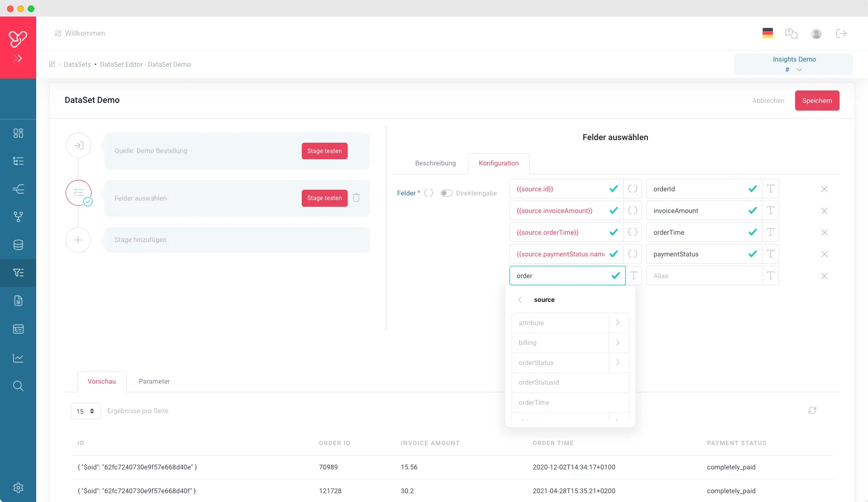The width and height of the screenshot is (868, 502).
Task: Choose orderStatusId from source list
Action: coord(570,383)
